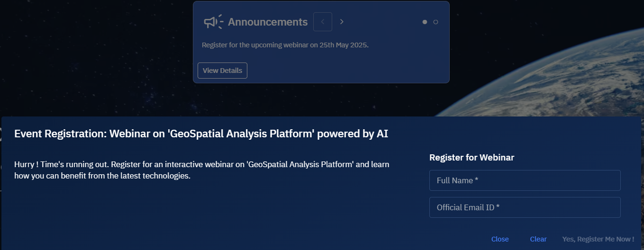Click the starry background left of Announcements

click(x=95, y=47)
